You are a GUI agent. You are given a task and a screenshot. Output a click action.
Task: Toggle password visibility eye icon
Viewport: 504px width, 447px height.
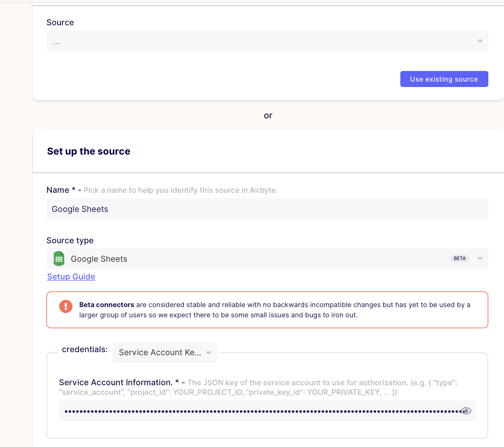coord(466,411)
